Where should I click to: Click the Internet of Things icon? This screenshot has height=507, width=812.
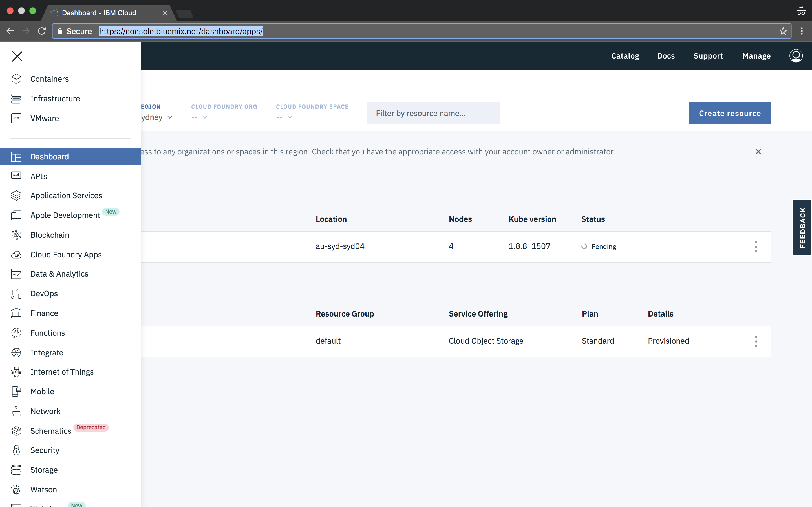(16, 372)
